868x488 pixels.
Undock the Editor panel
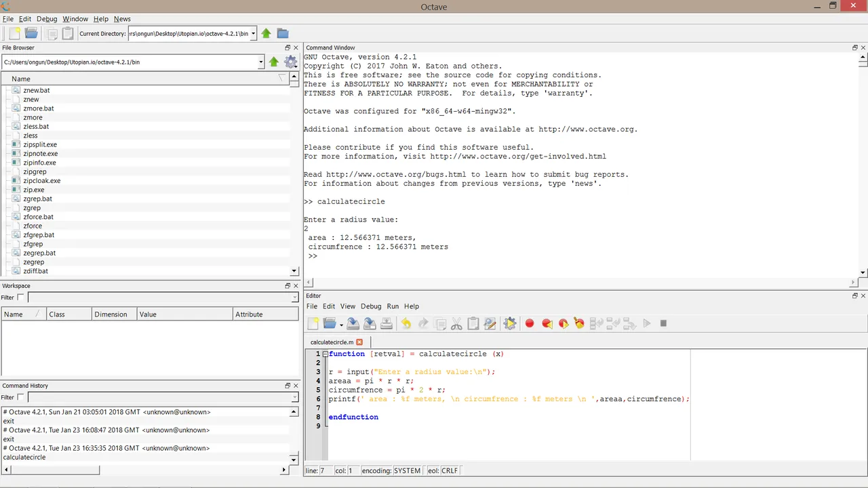tap(854, 296)
